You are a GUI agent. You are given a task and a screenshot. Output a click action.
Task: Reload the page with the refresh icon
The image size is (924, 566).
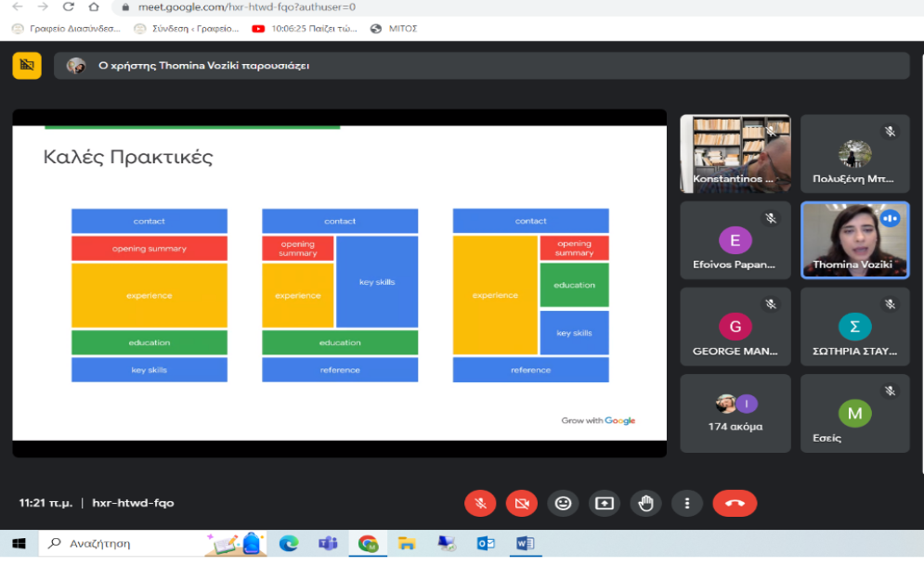tap(68, 7)
